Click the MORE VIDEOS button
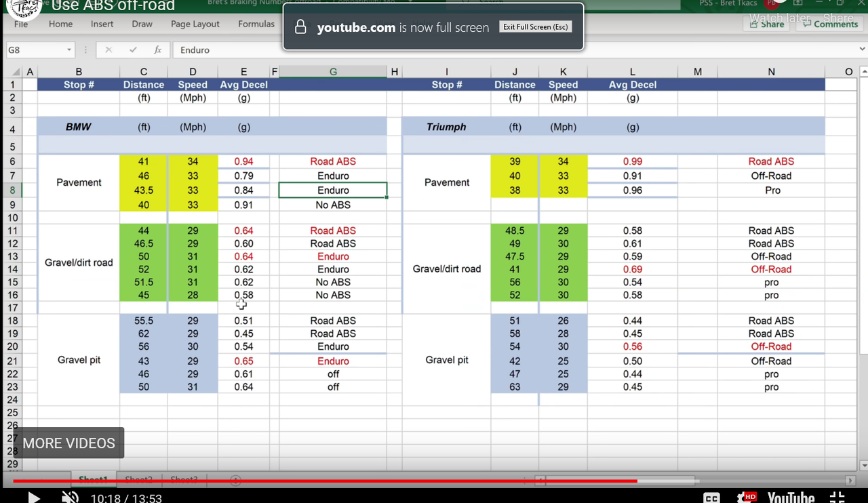The height and width of the screenshot is (503, 868). pyautogui.click(x=68, y=443)
